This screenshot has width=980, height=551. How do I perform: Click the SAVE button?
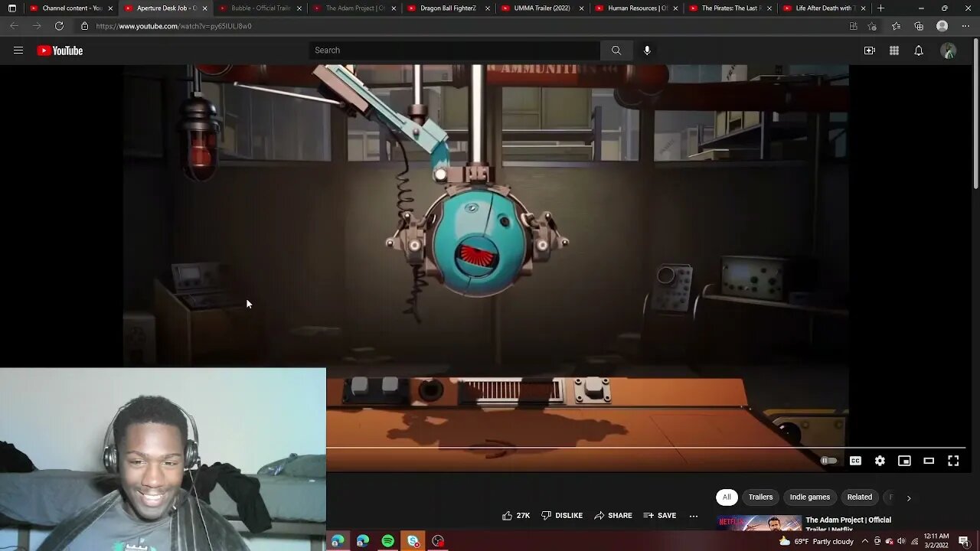tap(660, 516)
